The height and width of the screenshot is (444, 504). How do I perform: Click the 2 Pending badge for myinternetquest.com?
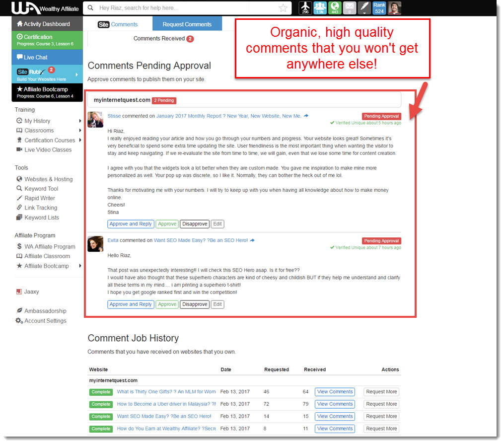tap(164, 100)
